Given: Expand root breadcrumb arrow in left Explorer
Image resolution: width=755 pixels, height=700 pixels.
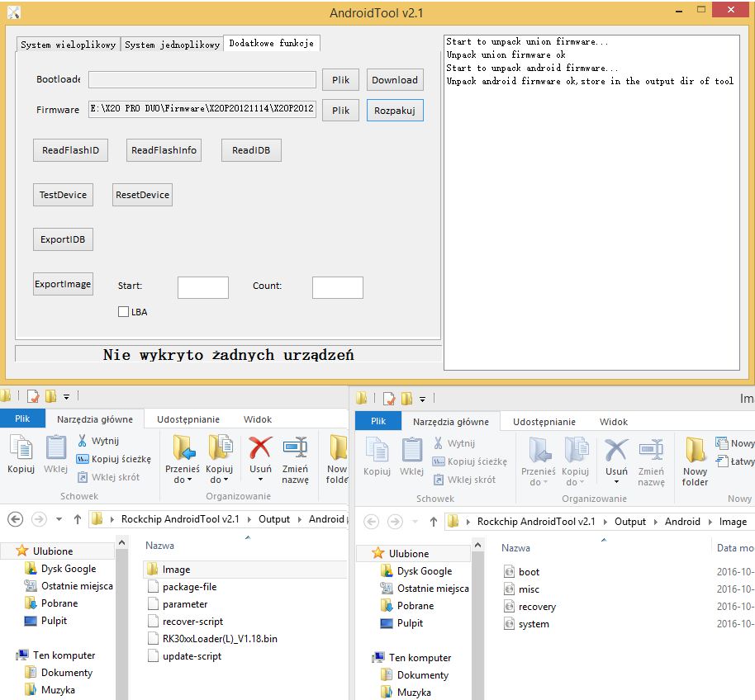Looking at the screenshot, I should point(112,519).
